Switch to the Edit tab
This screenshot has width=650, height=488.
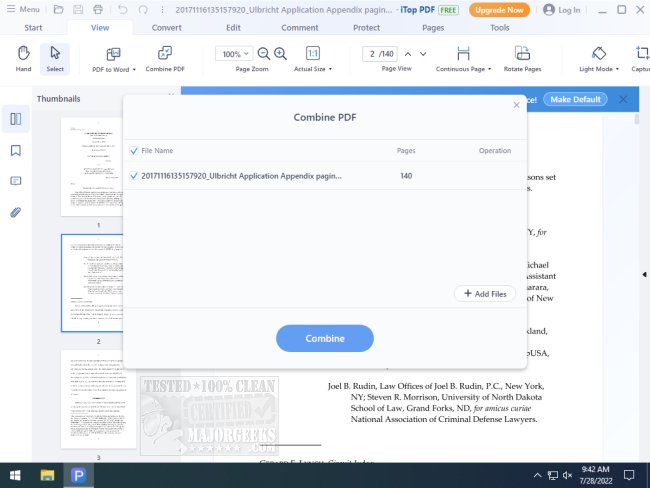233,28
